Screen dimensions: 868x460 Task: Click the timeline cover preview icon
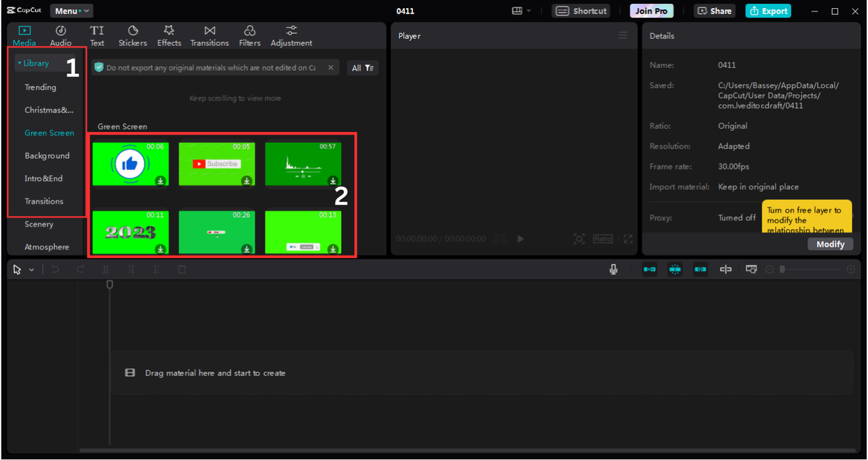(x=751, y=269)
